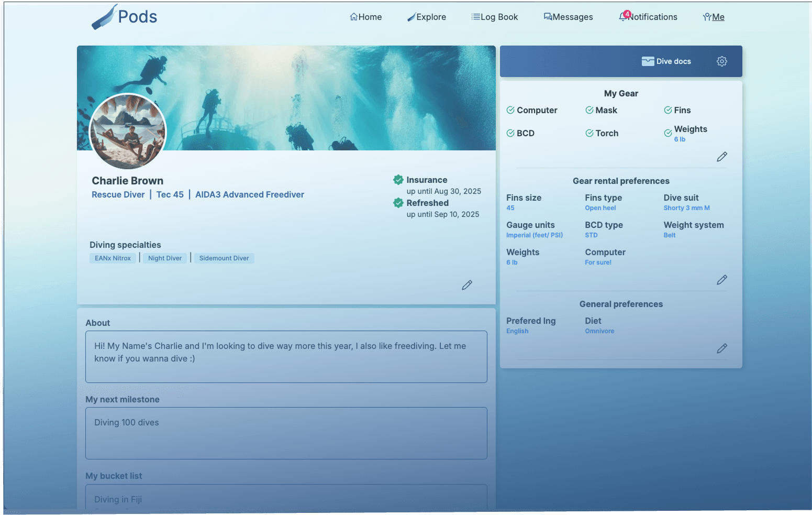Open the Log Book icon
This screenshot has width=812, height=515.
point(476,16)
